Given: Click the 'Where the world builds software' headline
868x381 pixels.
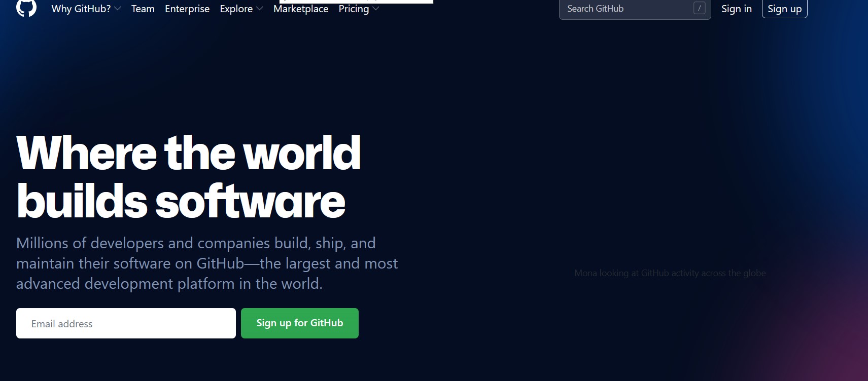Looking at the screenshot, I should pyautogui.click(x=189, y=177).
